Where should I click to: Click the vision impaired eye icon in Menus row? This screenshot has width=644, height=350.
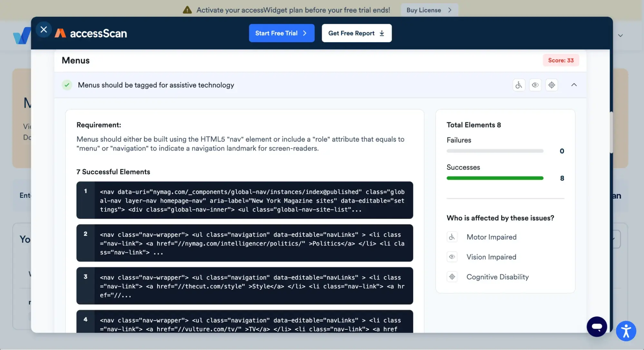point(535,85)
